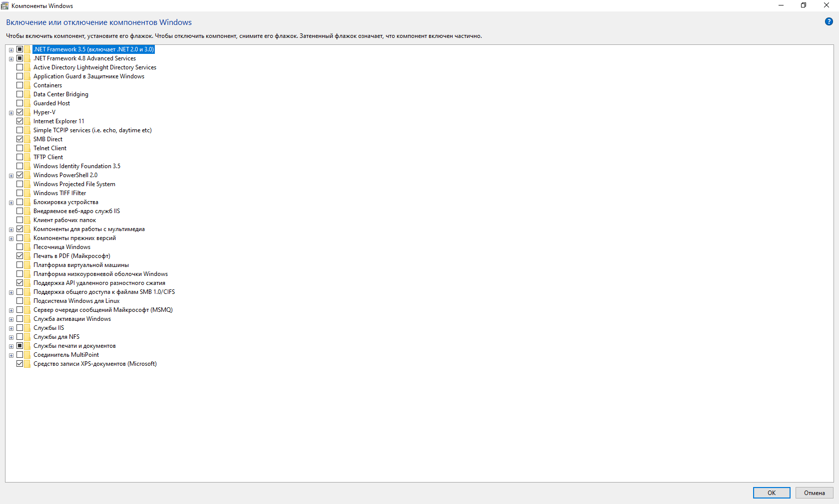Minimize the Компоненты Windows window
The image size is (839, 504).
click(781, 5)
